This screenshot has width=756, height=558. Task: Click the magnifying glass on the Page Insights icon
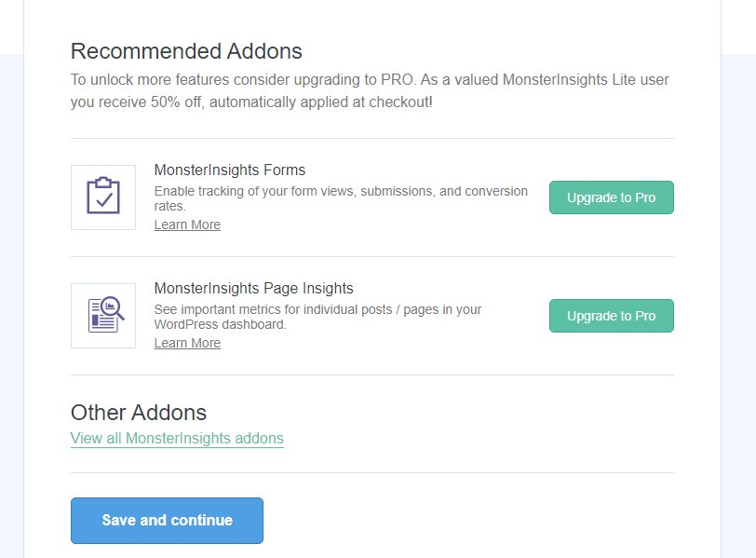point(113,307)
